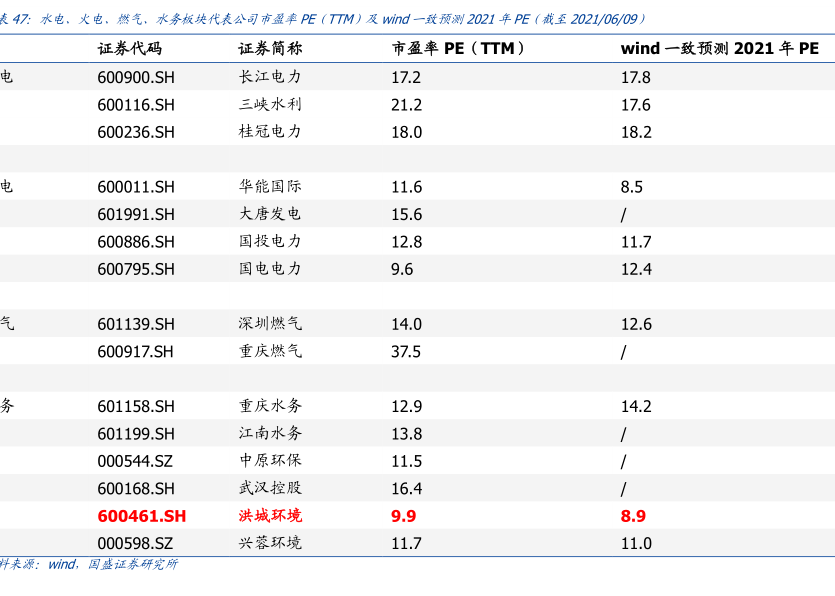Click stock code 601139.SH
Viewport: 835px width, 596px height.
[x=136, y=324]
